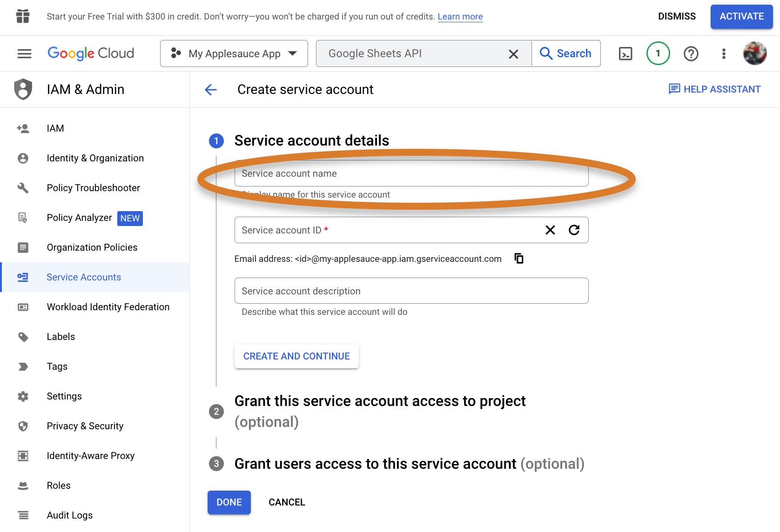
Task: Click the blue DONE button
Action: pos(229,502)
